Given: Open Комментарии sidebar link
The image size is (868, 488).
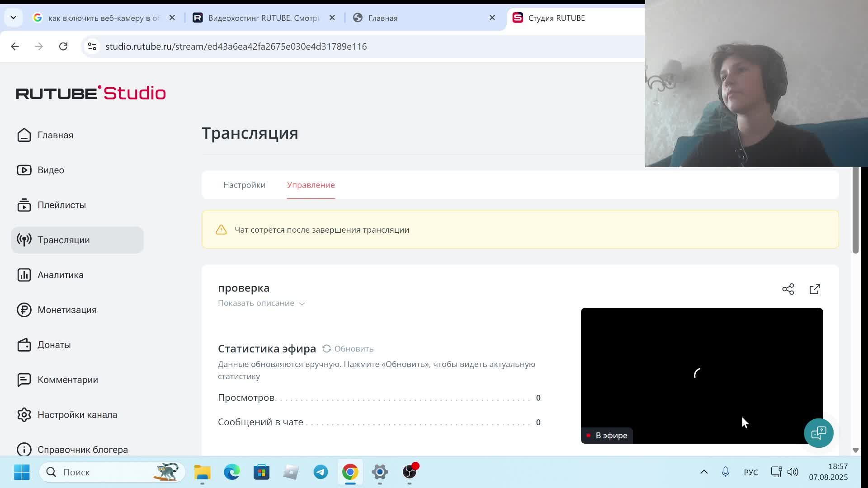Looking at the screenshot, I should coord(67,380).
